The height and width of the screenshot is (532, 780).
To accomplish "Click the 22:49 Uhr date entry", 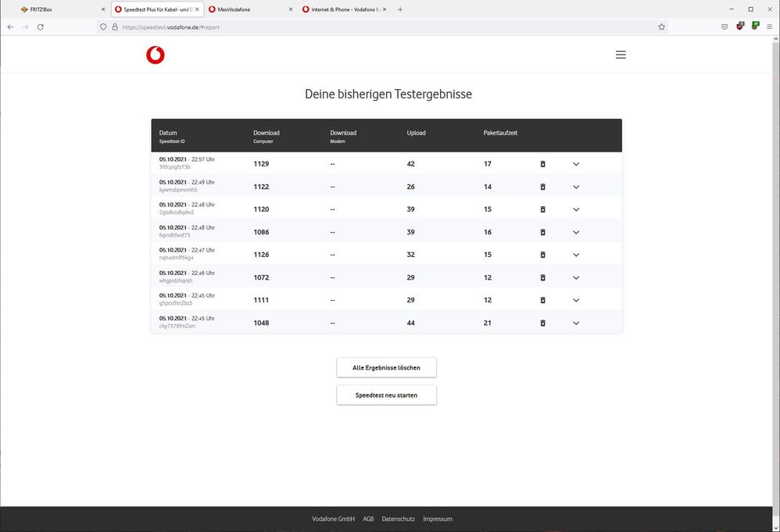I will click(187, 182).
